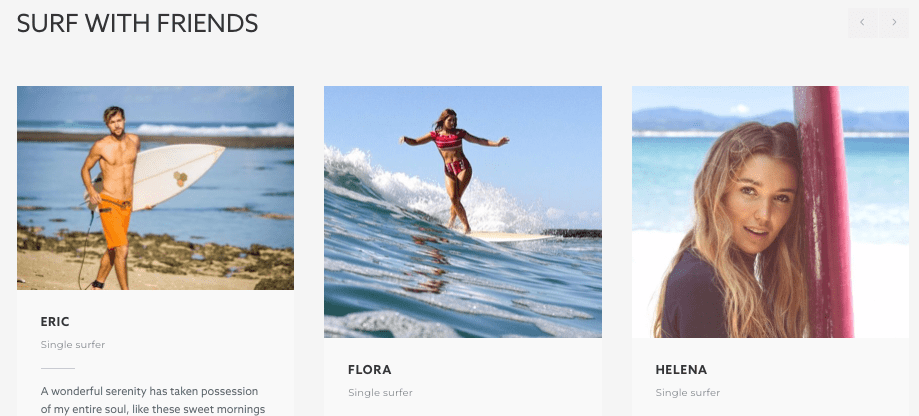Open Helena's portrait photo

(770, 212)
